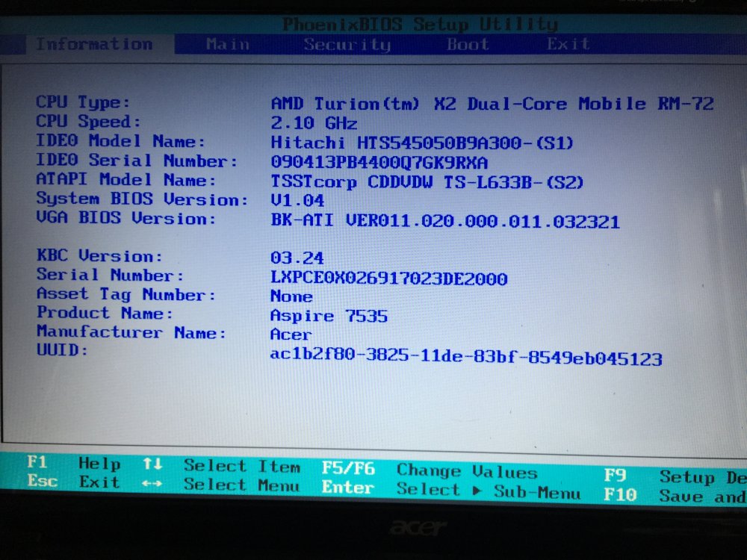
Task: Click the Select Sub-Menu legend
Action: [x=489, y=491]
